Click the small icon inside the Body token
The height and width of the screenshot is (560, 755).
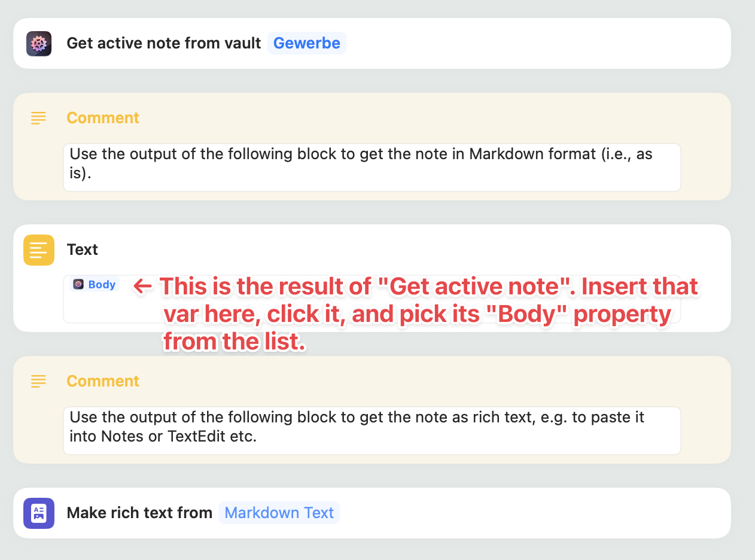[78, 284]
